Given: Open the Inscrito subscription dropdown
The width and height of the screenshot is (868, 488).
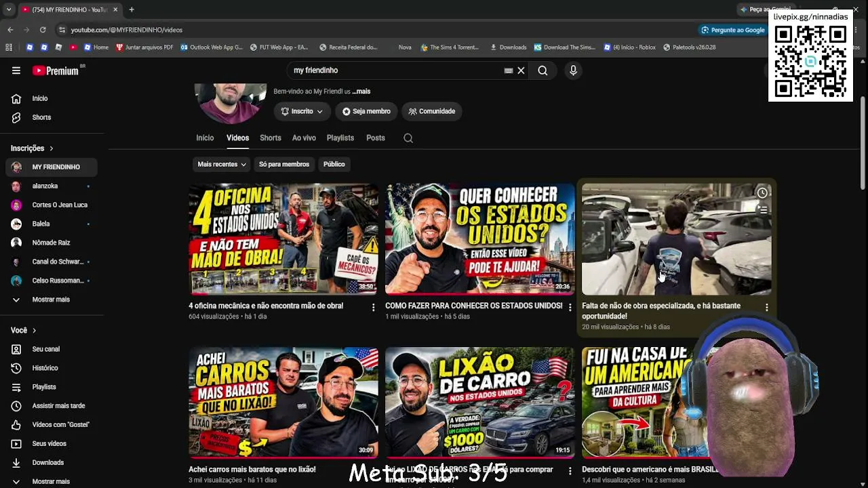Looking at the screenshot, I should pos(302,111).
